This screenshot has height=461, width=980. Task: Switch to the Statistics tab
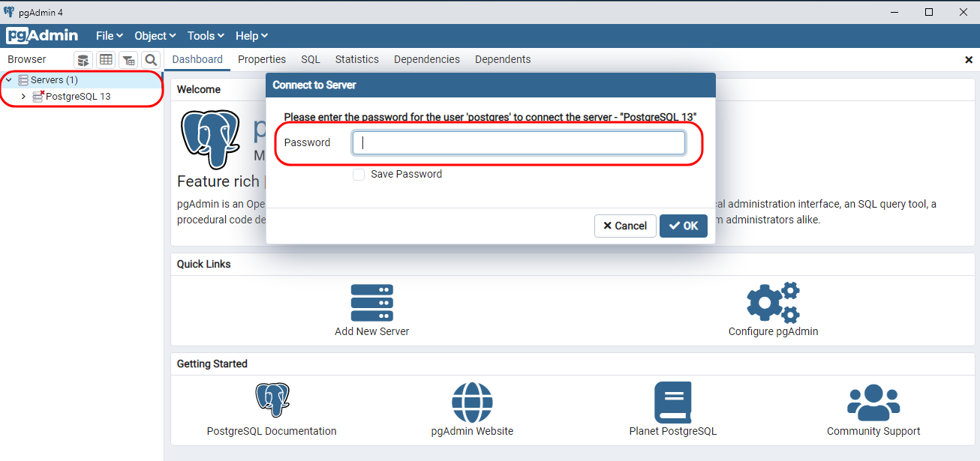pyautogui.click(x=356, y=59)
